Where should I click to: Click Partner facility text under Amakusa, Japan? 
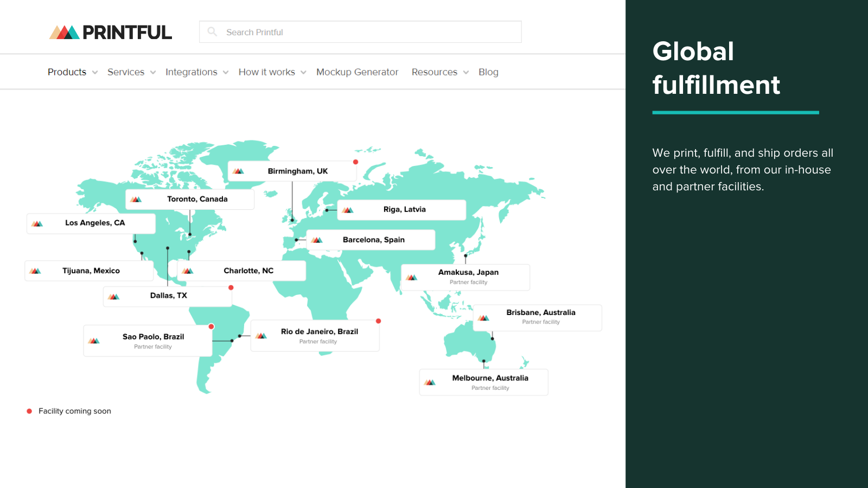point(469,282)
